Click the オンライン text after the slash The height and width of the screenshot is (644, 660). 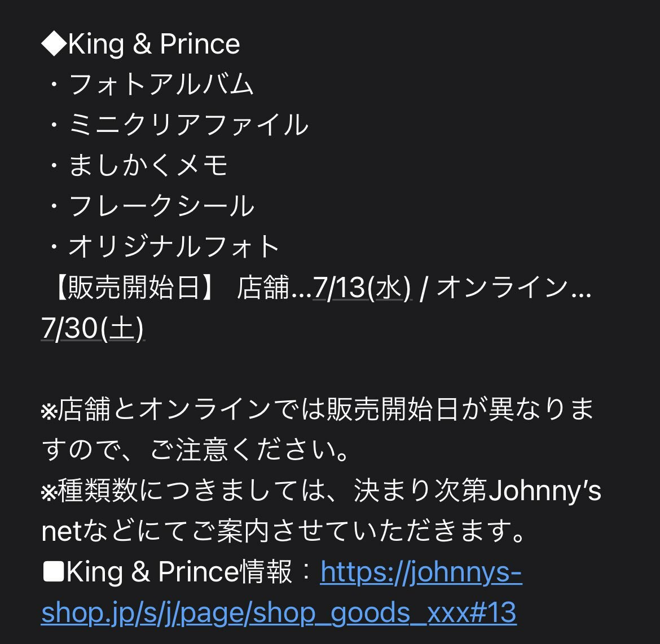click(503, 288)
